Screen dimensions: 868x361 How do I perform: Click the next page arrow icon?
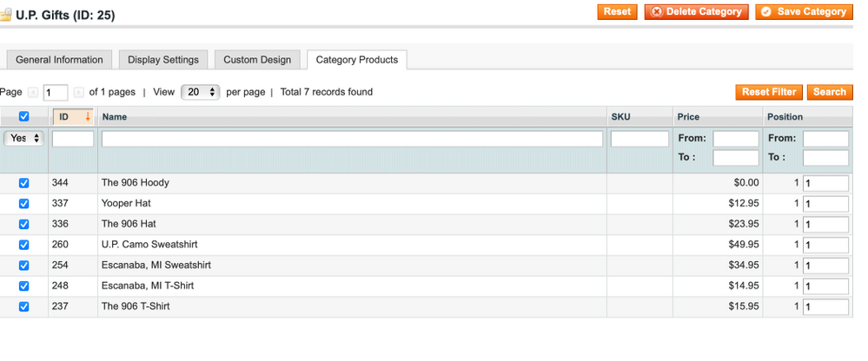(78, 92)
